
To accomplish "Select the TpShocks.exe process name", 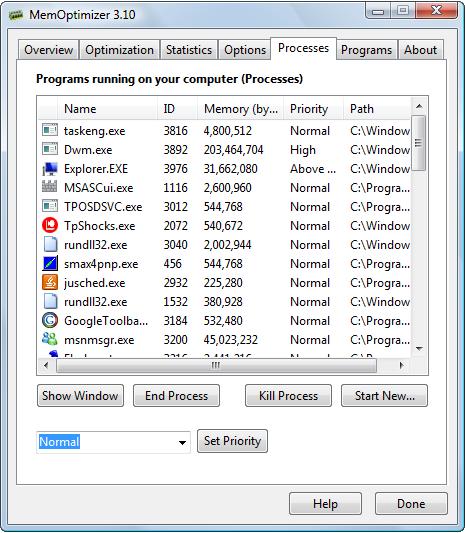I will pos(100,226).
